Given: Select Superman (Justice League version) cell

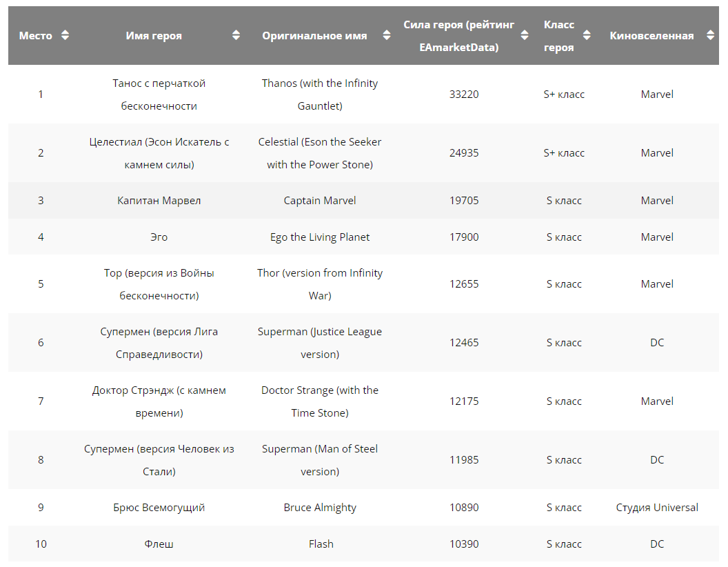Looking at the screenshot, I should point(320,343).
